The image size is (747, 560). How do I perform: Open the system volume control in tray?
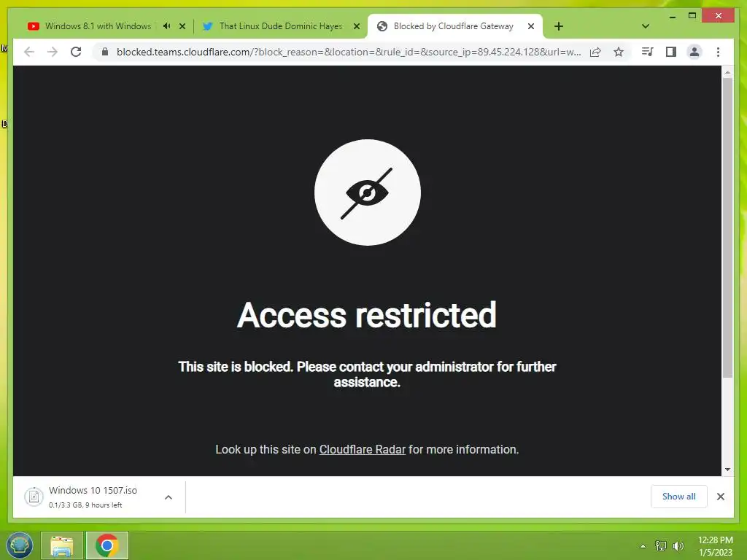click(678, 545)
